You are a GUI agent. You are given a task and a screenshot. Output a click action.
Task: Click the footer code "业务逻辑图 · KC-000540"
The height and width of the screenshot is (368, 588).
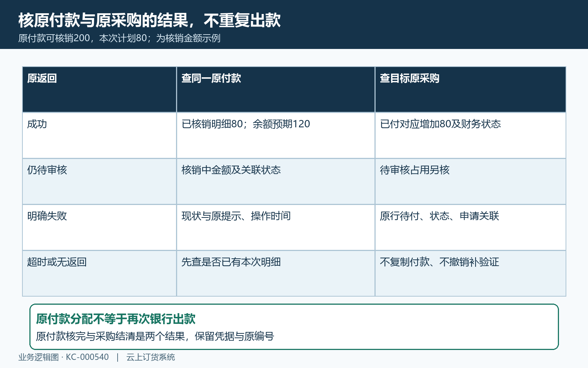(64, 357)
